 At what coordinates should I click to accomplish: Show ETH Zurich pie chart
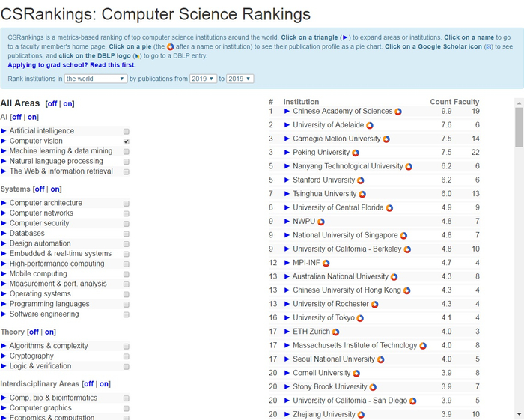coord(336,332)
